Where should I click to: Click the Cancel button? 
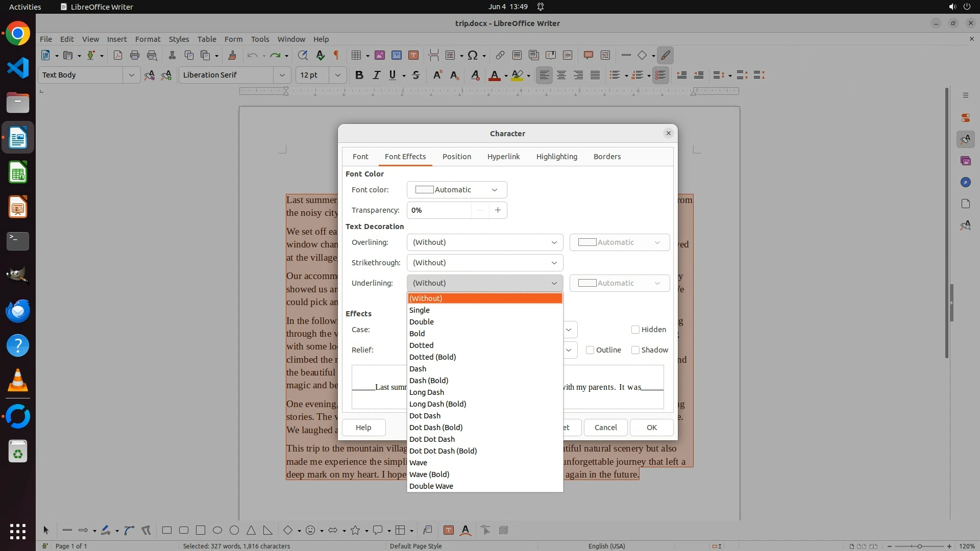pos(605,428)
